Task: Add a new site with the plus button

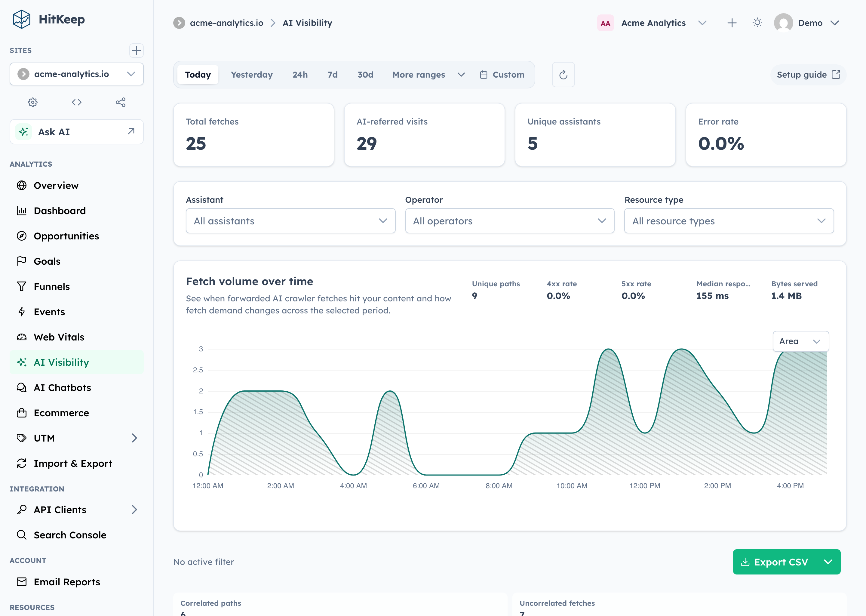Action: [136, 51]
